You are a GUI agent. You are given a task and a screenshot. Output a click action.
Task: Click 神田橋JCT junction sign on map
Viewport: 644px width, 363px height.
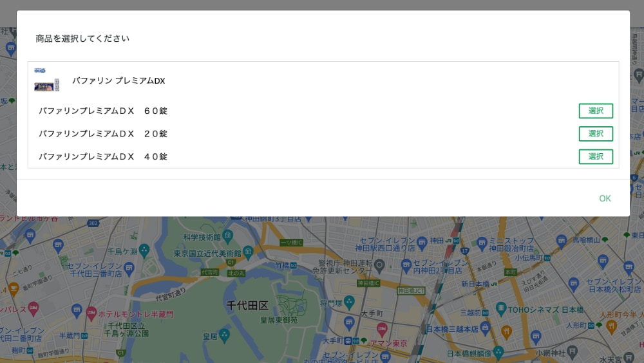pos(411,291)
